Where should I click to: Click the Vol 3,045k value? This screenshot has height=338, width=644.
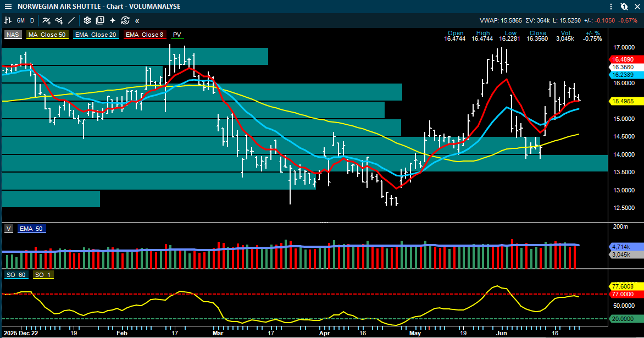pos(565,38)
